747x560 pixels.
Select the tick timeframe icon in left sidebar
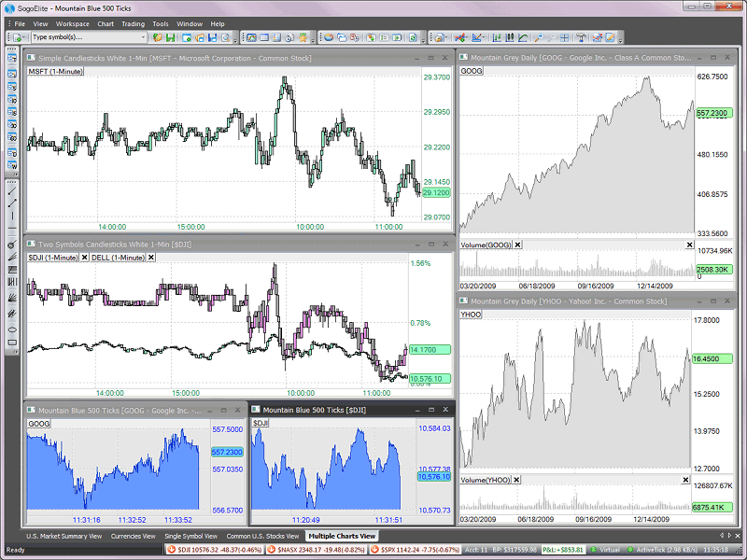pyautogui.click(x=12, y=58)
